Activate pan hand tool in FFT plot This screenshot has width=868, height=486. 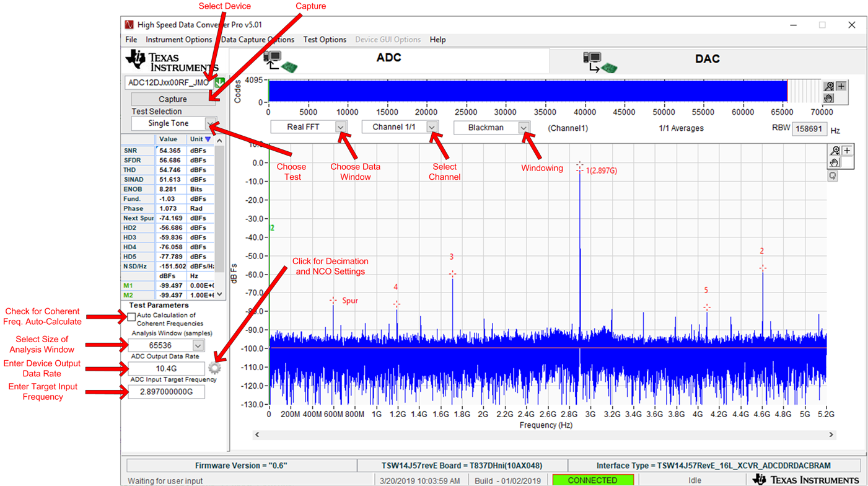tap(835, 163)
